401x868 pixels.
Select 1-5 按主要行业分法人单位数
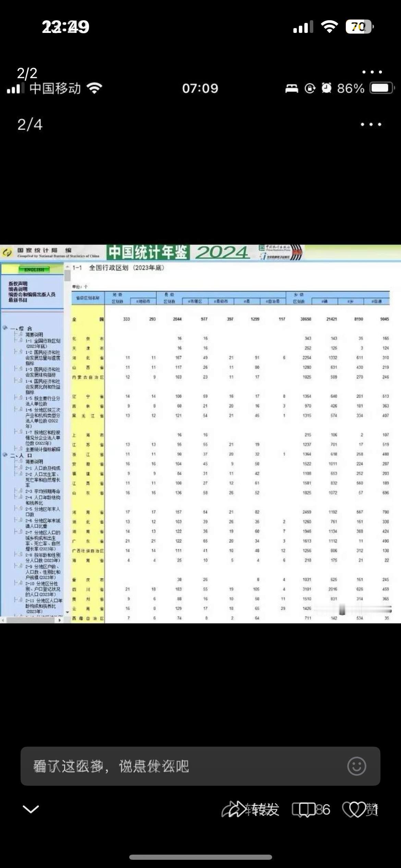point(43,401)
